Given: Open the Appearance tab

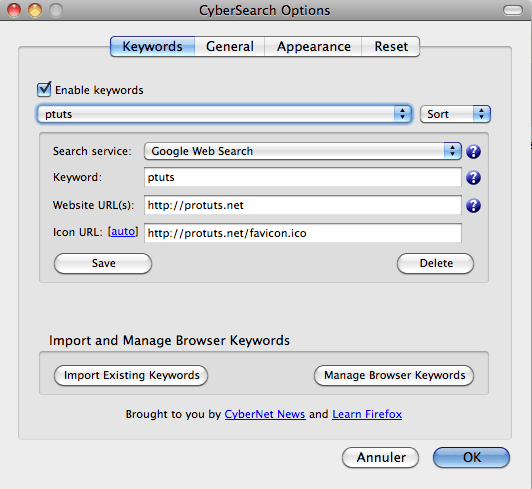Looking at the screenshot, I should point(314,46).
